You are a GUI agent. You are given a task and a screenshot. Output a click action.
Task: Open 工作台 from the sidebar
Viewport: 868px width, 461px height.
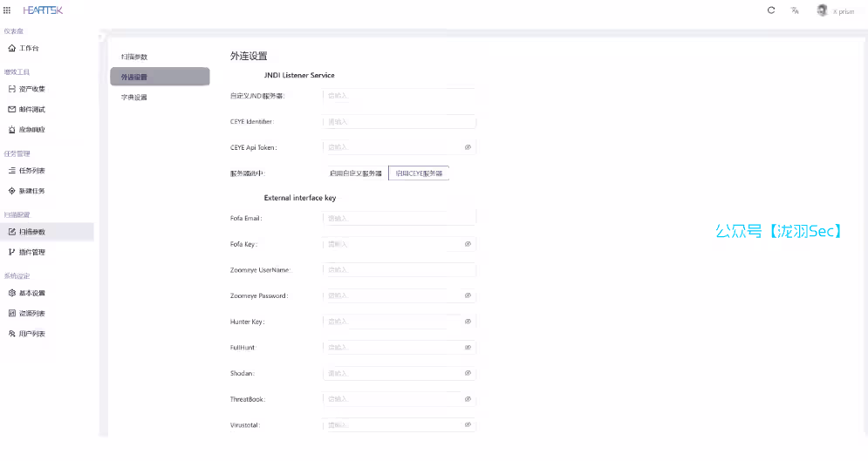pyautogui.click(x=29, y=48)
